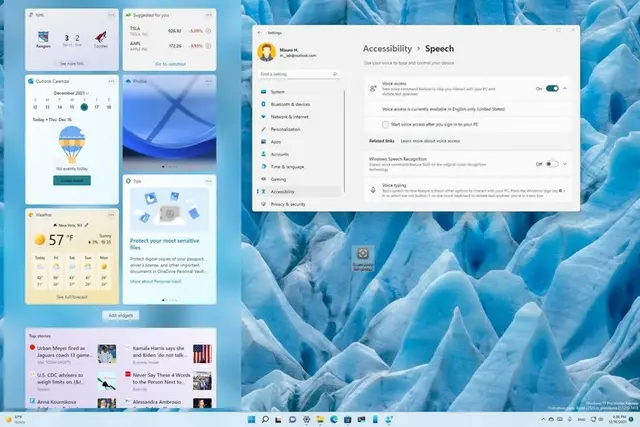Open Outlook Calendar widget options menu

(111, 81)
